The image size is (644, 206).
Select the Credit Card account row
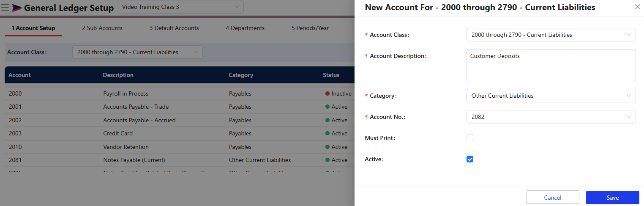[x=118, y=133]
